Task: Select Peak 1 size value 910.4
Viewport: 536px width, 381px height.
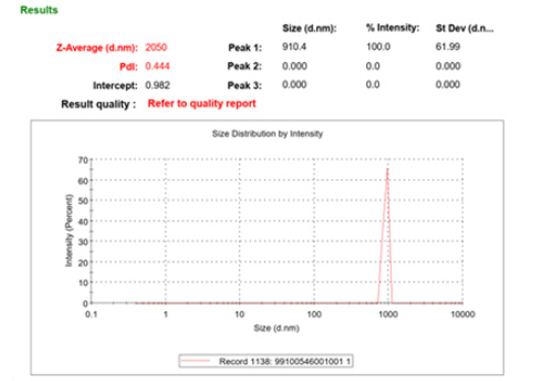Action: [x=294, y=47]
